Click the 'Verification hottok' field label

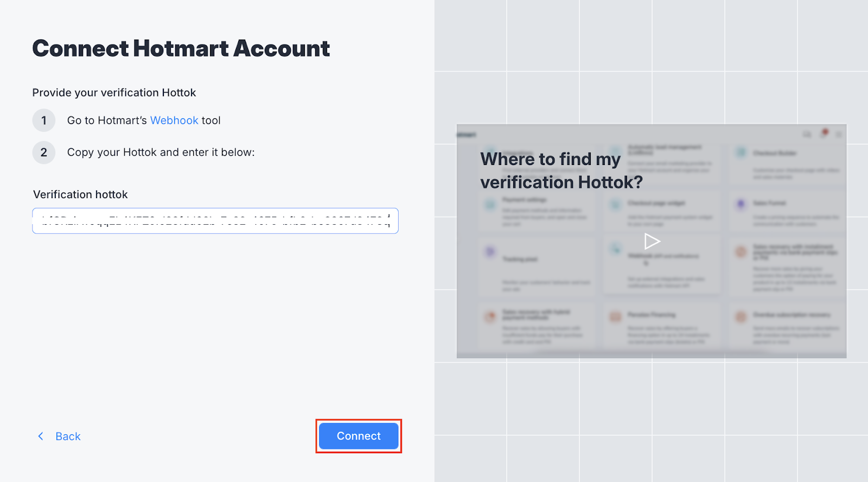[x=80, y=194]
